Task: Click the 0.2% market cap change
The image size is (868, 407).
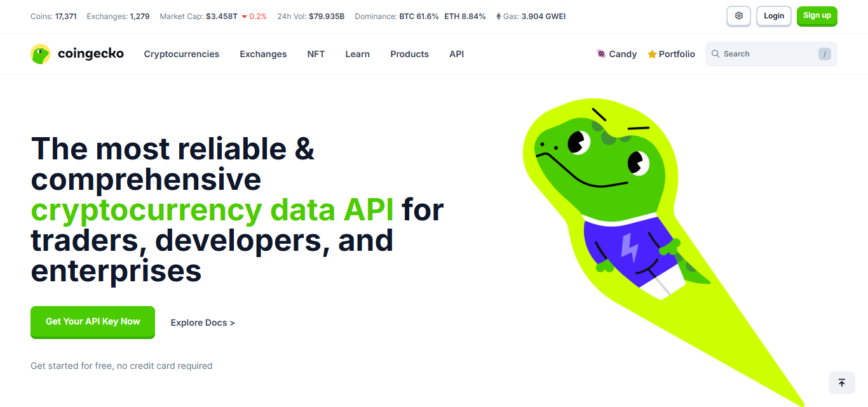Action: coord(258,16)
